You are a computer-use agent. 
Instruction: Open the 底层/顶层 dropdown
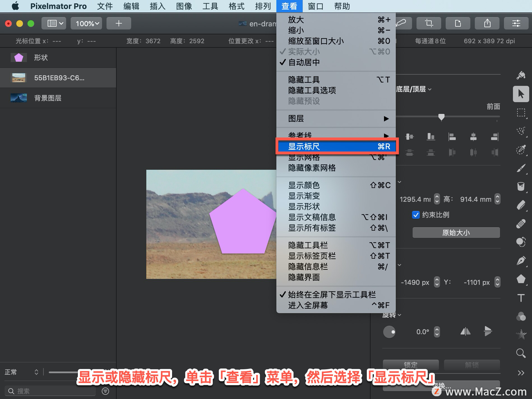pos(413,89)
